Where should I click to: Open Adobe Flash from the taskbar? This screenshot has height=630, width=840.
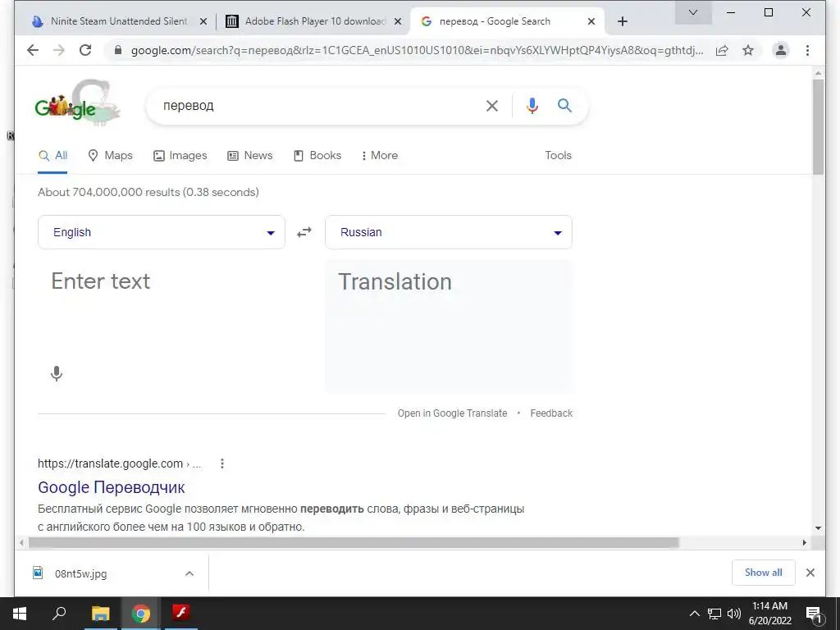tap(181, 614)
